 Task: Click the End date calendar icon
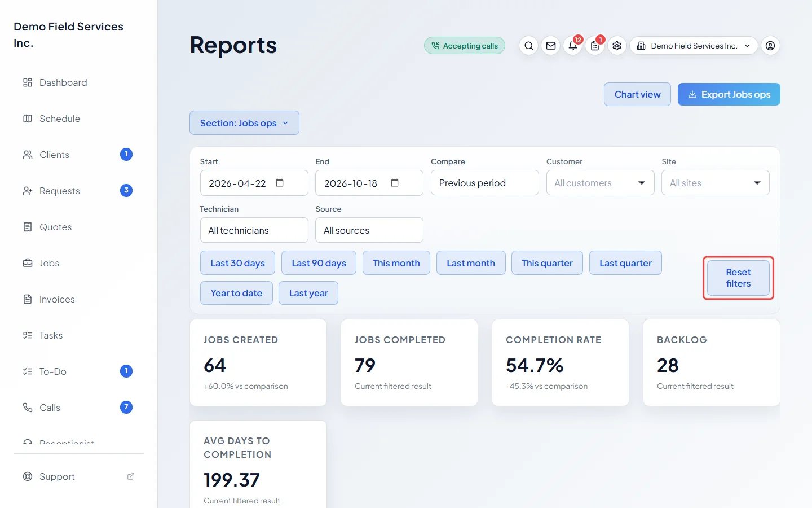click(x=395, y=183)
